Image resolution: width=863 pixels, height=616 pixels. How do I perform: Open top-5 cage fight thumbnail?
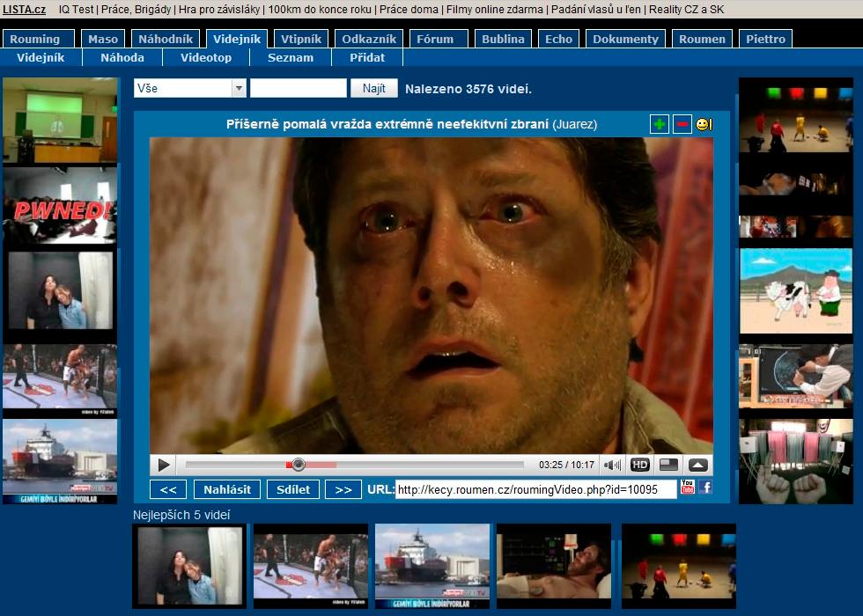[x=311, y=566]
